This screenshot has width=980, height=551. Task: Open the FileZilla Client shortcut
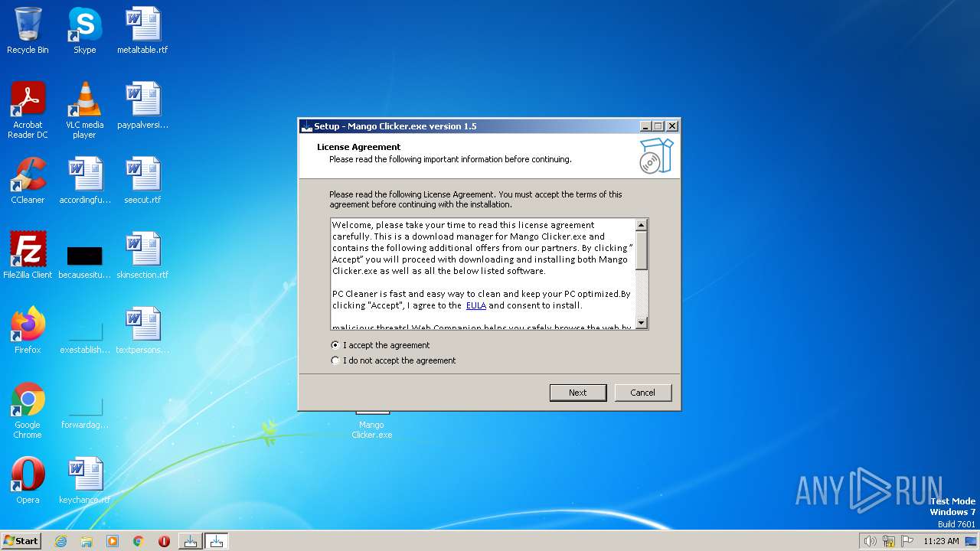tap(28, 255)
